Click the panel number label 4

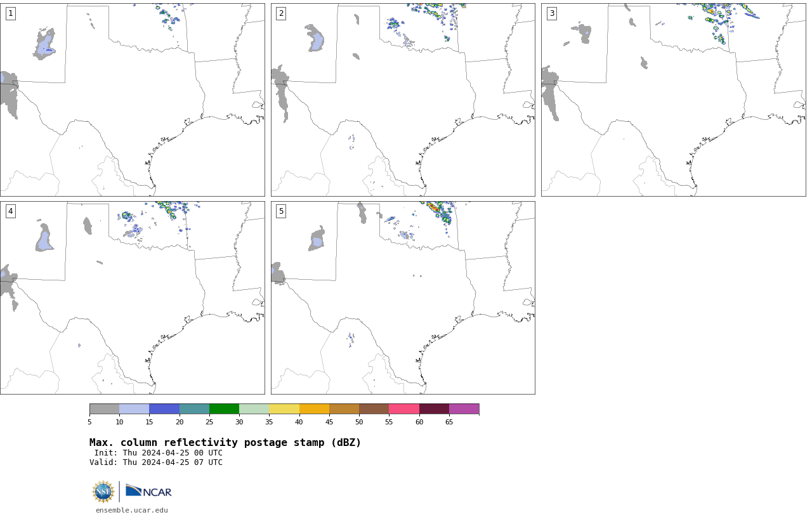(10, 211)
